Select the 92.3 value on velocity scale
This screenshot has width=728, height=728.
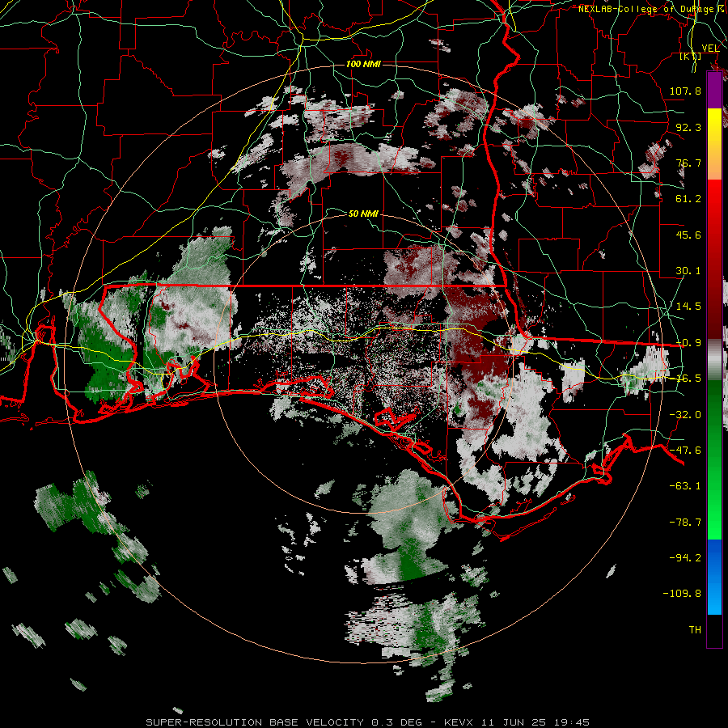point(688,127)
